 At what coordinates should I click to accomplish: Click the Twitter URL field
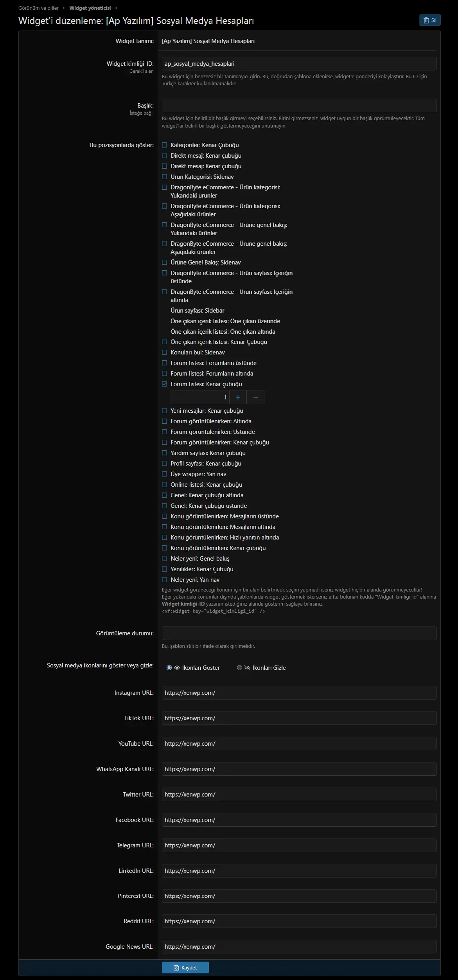[x=299, y=795]
